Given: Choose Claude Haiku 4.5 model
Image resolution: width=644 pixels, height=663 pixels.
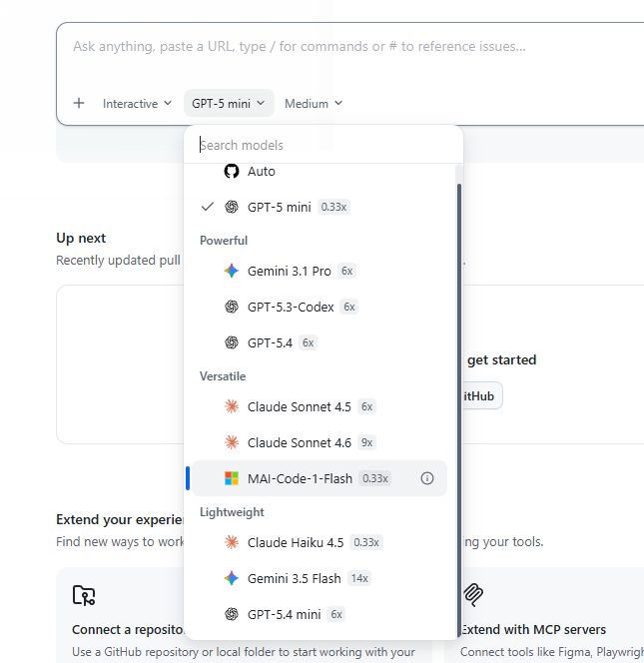Looking at the screenshot, I should click(320, 542).
